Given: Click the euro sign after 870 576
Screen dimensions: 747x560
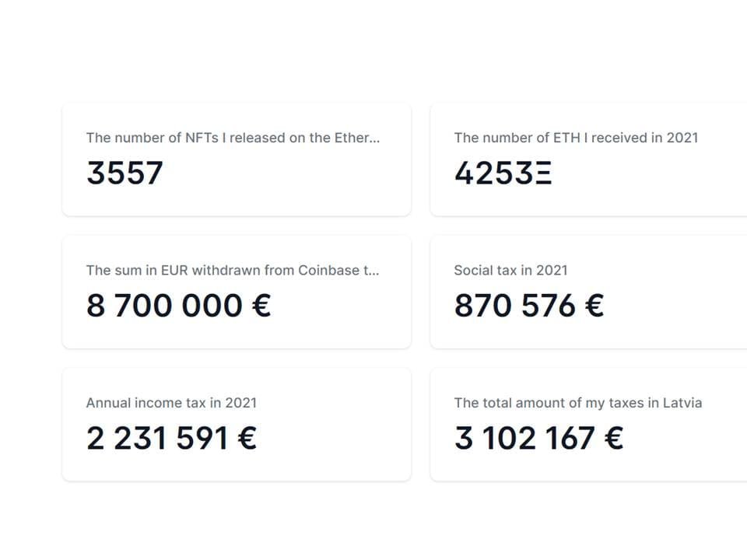Looking at the screenshot, I should pyautogui.click(x=594, y=305).
